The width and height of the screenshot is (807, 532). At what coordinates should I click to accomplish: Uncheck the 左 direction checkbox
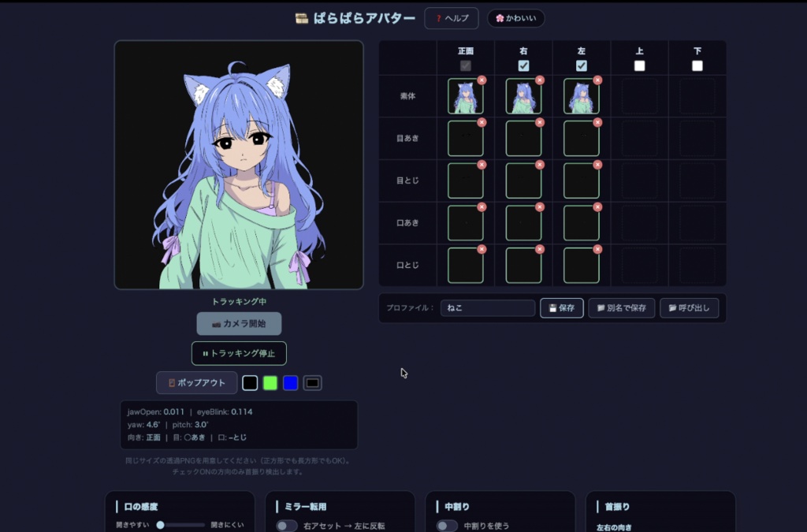[582, 66]
